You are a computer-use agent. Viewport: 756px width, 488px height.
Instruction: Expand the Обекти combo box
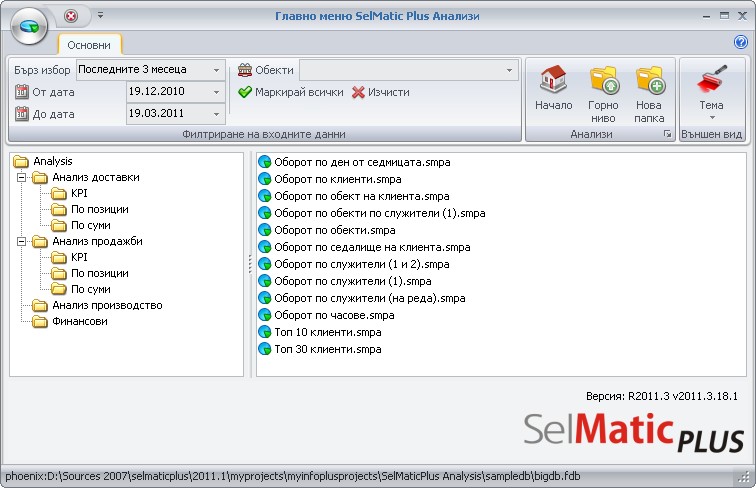pyautogui.click(x=509, y=70)
